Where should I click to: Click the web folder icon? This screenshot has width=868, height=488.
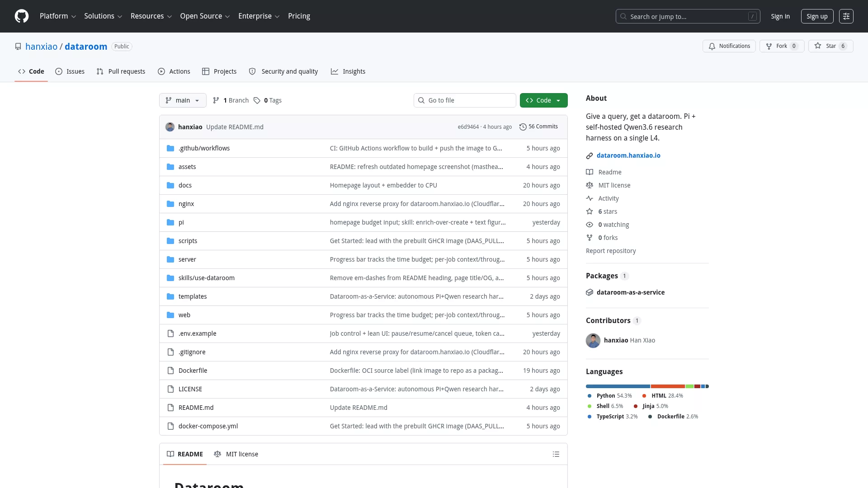[x=170, y=315]
